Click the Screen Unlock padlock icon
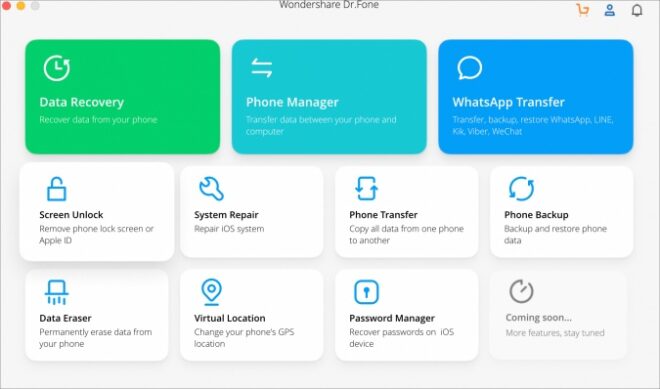This screenshot has width=660, height=389. click(56, 189)
